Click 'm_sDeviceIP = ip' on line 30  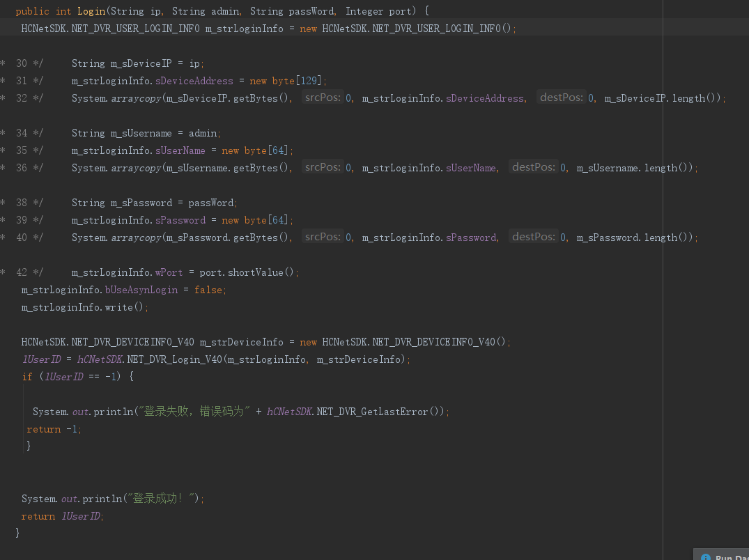[155, 63]
